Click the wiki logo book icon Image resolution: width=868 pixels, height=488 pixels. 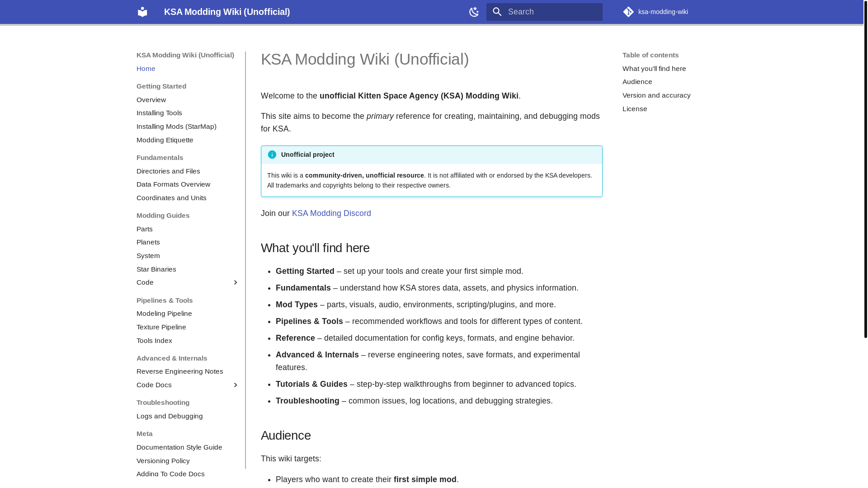click(142, 12)
